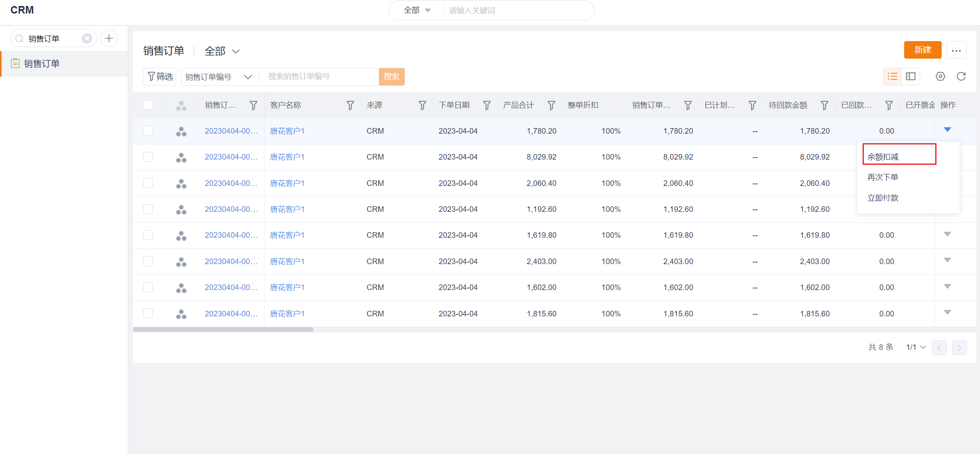
Task: Filter the 销售订单编号 column
Action: coord(253,105)
